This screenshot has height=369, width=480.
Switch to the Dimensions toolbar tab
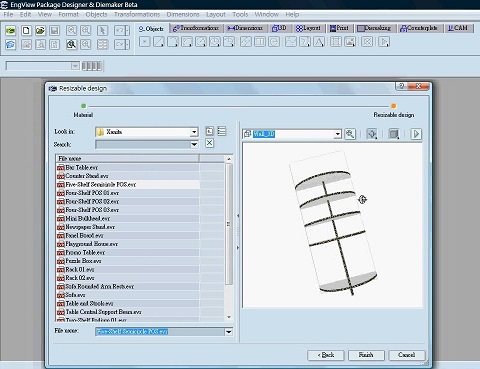click(x=245, y=28)
